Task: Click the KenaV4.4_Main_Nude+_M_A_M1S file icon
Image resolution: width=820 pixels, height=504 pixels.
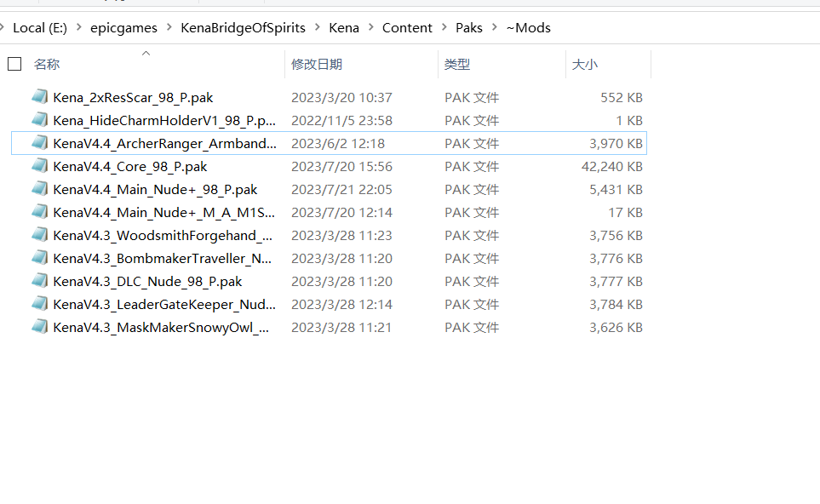Action: pos(40,212)
